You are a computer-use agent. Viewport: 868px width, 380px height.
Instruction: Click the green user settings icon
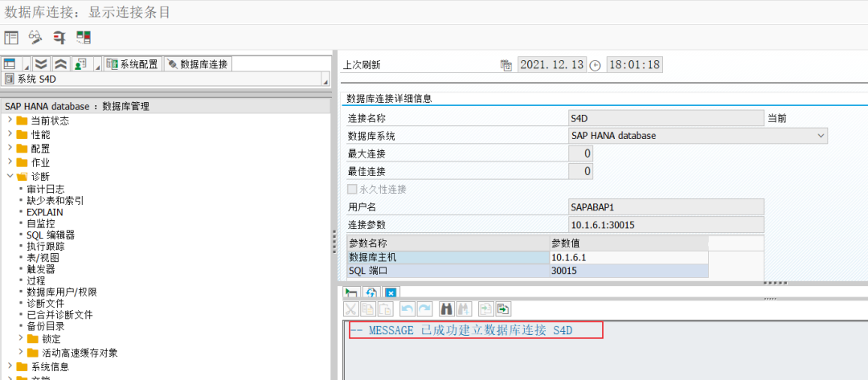pyautogui.click(x=80, y=63)
